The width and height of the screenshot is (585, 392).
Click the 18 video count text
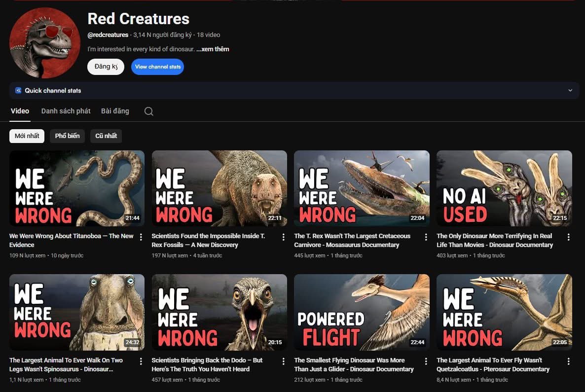tap(208, 35)
